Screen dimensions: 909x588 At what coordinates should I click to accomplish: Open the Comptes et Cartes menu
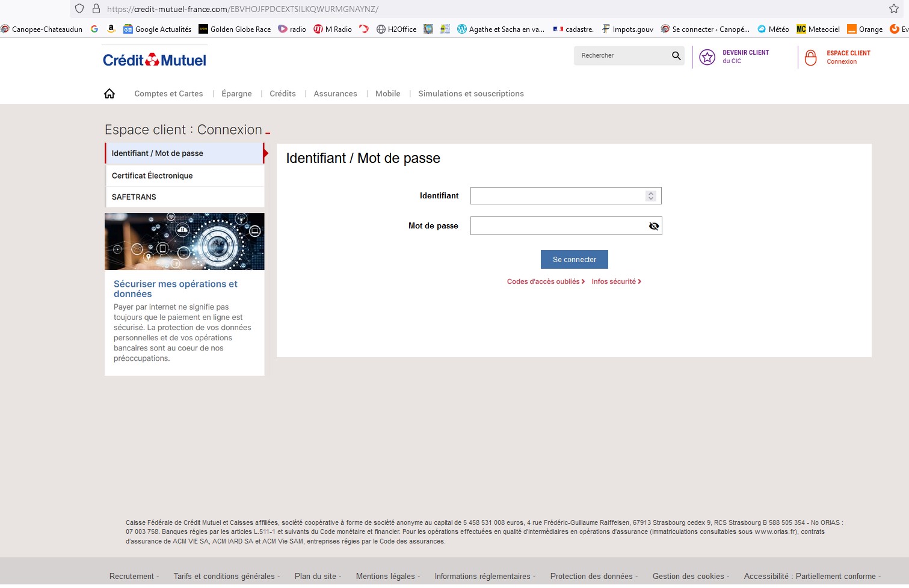[168, 94]
